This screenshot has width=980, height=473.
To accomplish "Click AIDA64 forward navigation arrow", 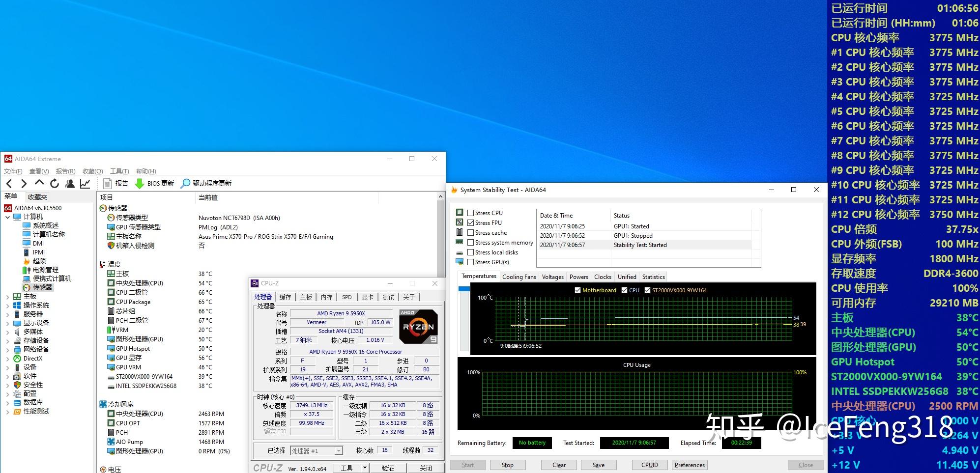I will pos(24,184).
